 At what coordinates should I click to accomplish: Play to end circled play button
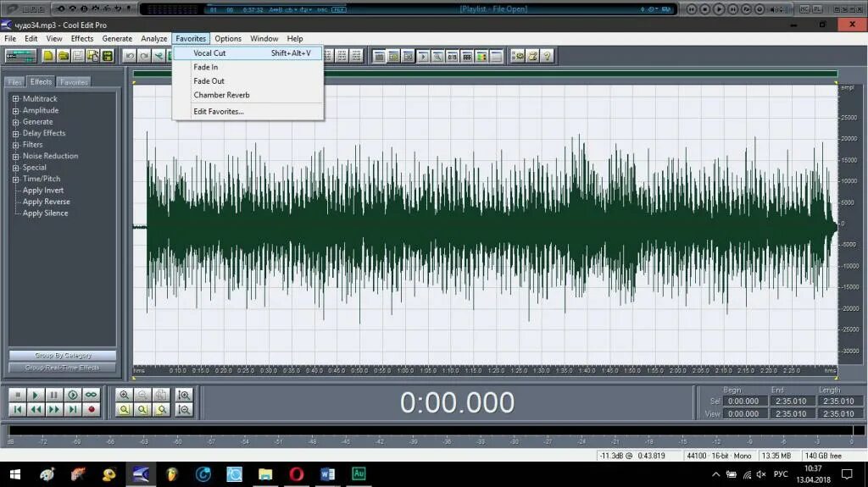tap(73, 395)
